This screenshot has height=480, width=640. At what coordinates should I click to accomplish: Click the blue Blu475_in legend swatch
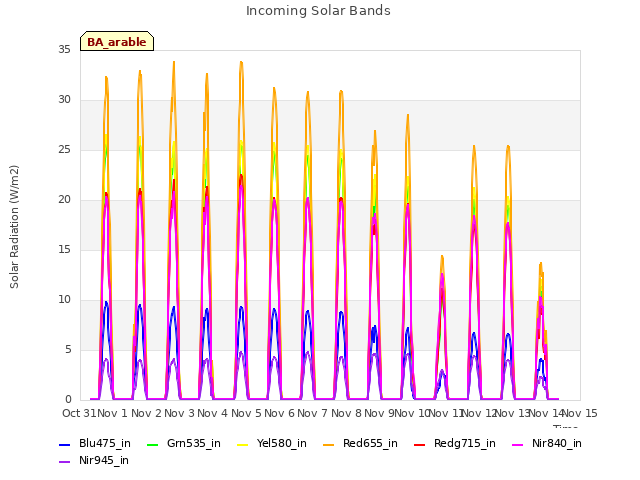pyautogui.click(x=65, y=444)
